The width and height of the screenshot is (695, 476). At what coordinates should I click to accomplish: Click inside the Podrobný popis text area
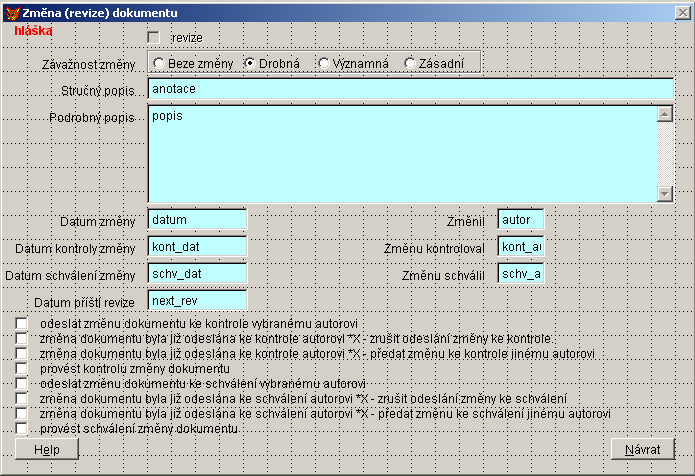tap(400, 153)
